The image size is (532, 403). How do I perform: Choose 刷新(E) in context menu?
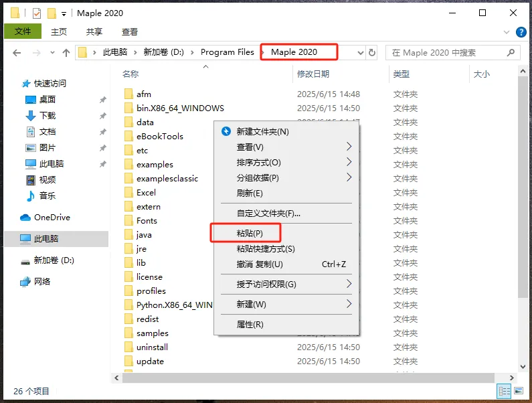(x=286, y=193)
